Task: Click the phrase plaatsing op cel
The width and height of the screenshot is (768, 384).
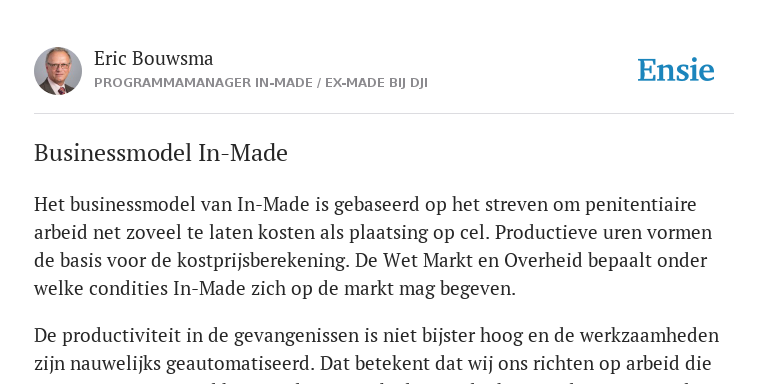Action: [x=419, y=233]
